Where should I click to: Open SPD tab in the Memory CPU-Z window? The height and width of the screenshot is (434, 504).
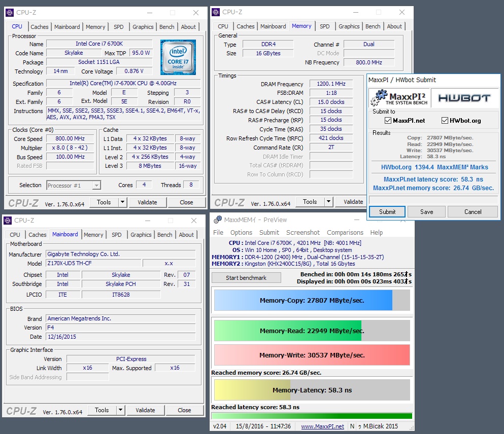325,26
